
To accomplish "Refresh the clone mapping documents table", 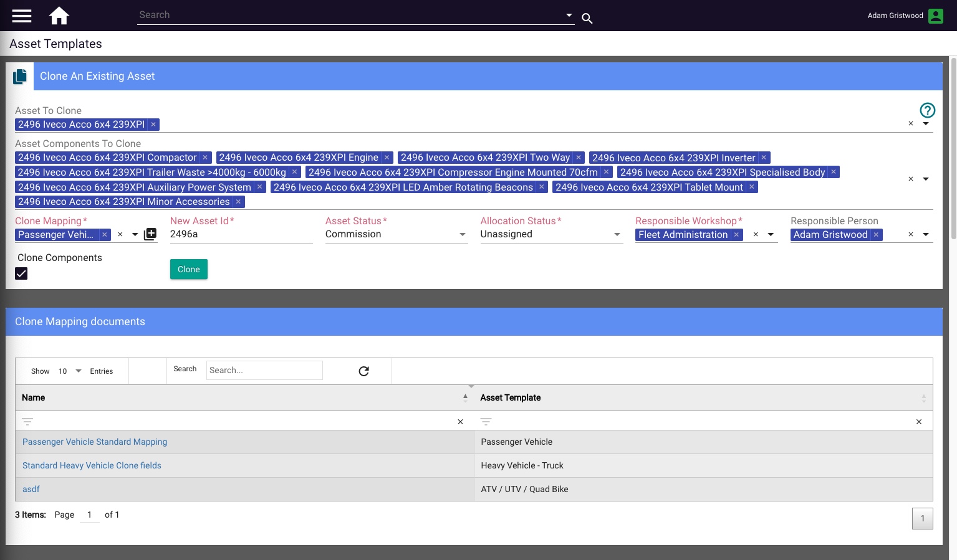I will tap(364, 371).
